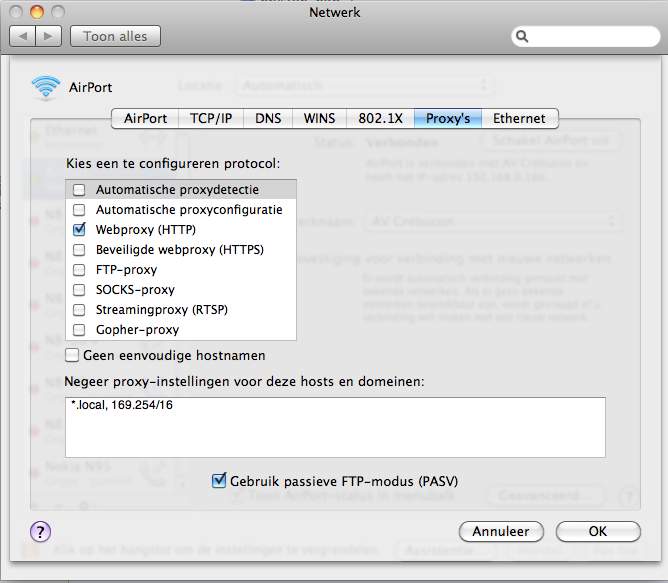Check the SOCKS-proxy checkbox
The height and width of the screenshot is (583, 668).
pyautogui.click(x=79, y=290)
